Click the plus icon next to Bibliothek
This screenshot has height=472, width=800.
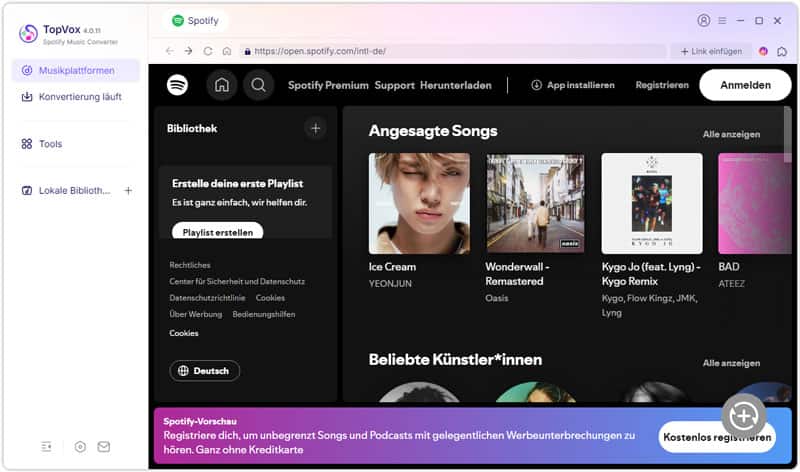(x=315, y=129)
